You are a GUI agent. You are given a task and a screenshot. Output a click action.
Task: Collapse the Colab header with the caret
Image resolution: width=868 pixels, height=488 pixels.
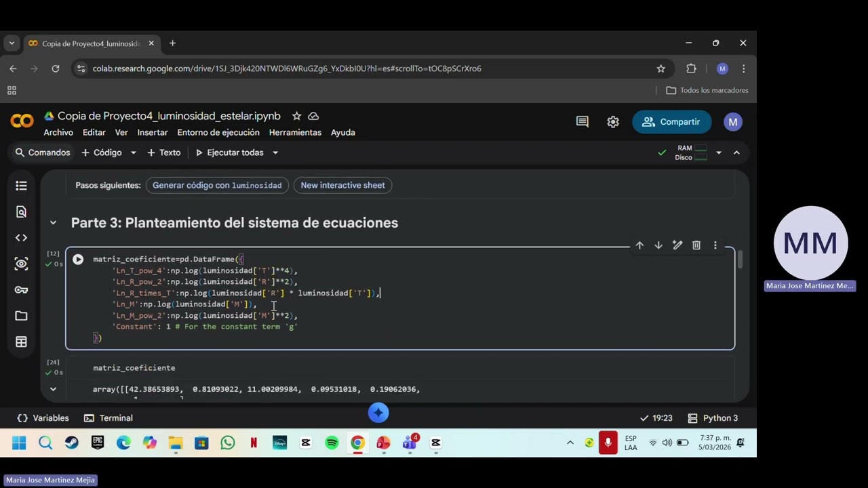pyautogui.click(x=736, y=152)
